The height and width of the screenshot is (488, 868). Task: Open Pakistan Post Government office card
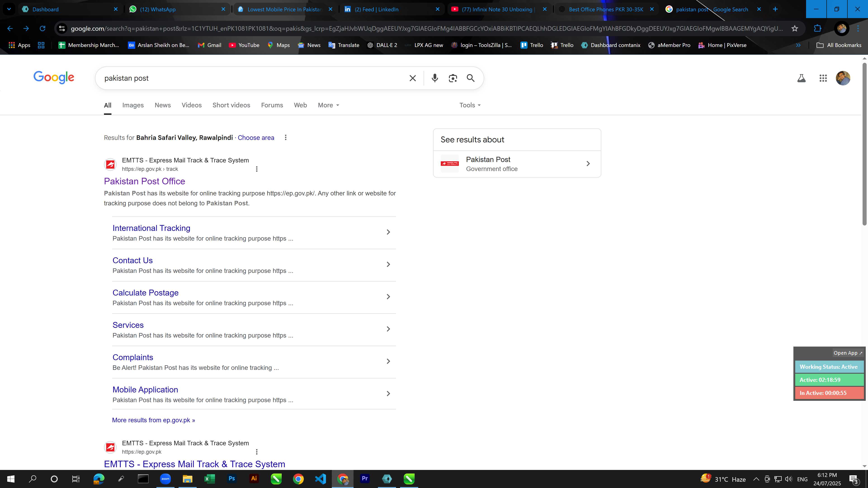517,164
